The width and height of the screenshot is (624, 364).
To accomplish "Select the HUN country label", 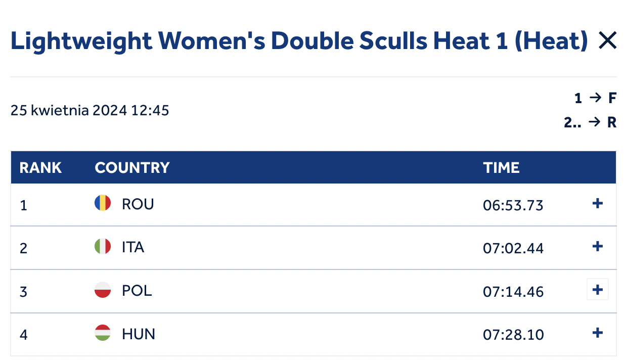I will pos(139,334).
